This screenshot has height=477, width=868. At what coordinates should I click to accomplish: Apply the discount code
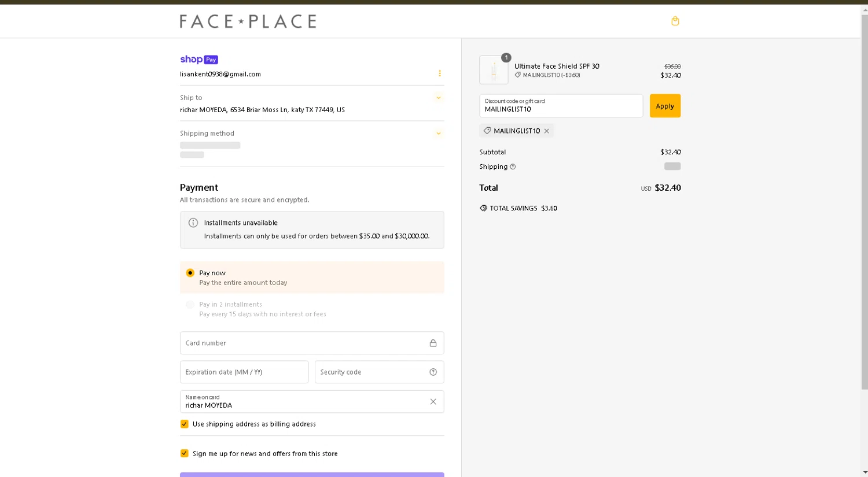click(665, 106)
